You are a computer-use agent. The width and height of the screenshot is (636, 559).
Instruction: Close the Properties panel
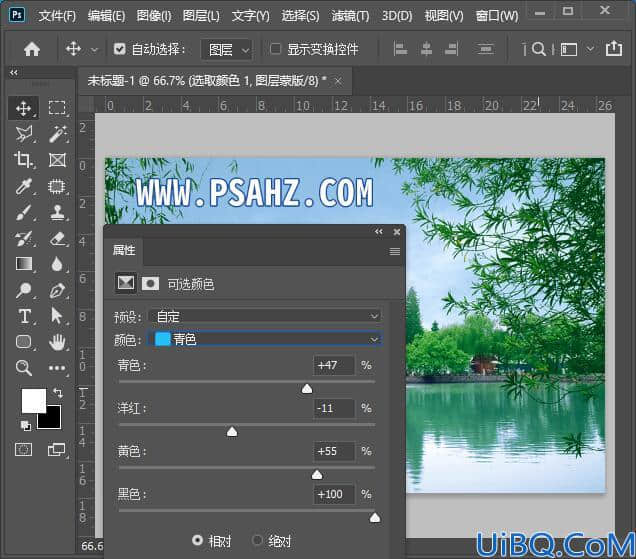(x=397, y=232)
